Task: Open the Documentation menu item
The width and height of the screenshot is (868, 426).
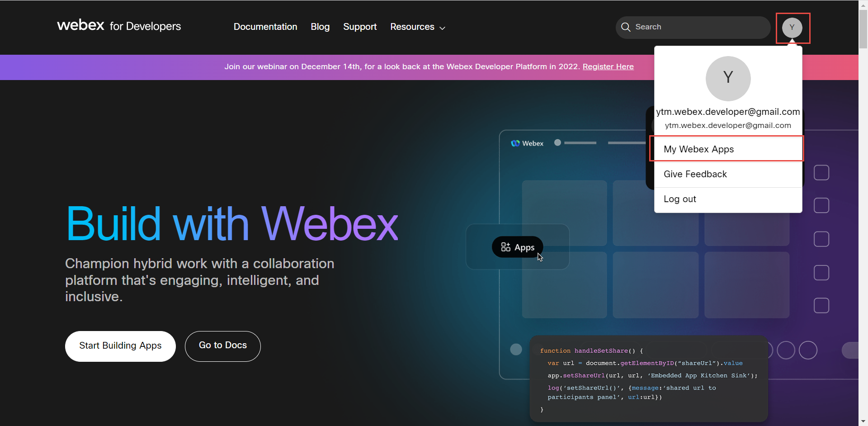Action: coord(265,27)
